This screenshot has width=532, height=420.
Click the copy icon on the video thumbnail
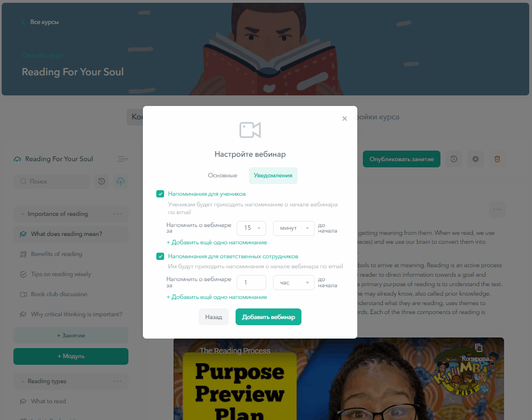point(478,348)
